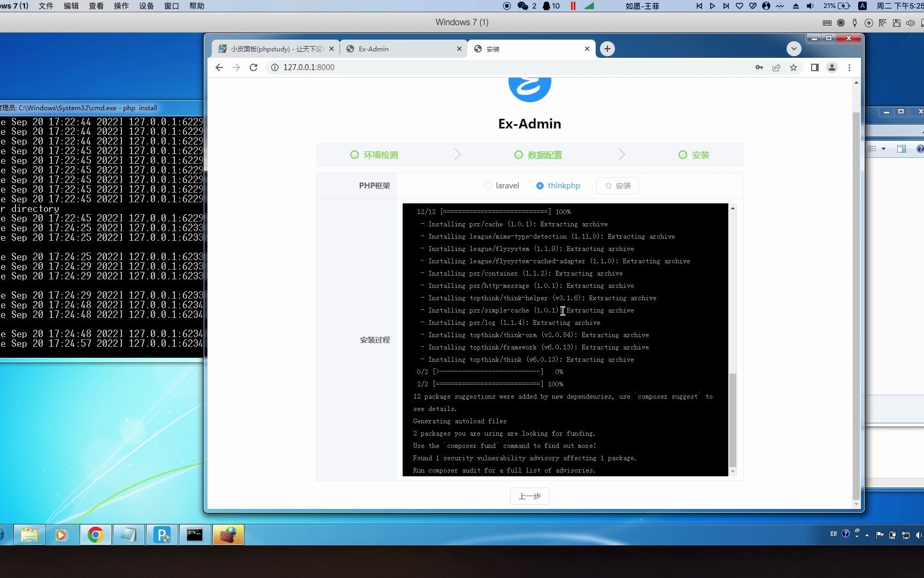Open saved passwords key icon
Screen dimensions: 924x578
tap(759, 67)
